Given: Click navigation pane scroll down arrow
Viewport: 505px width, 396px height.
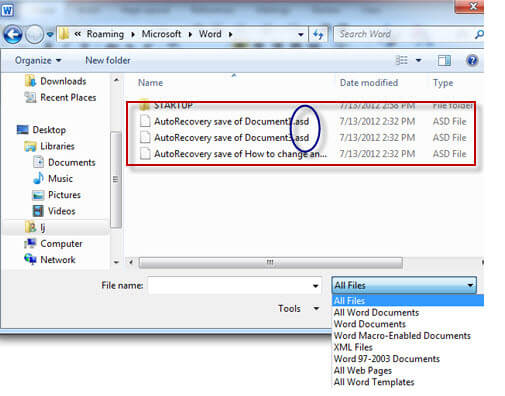Looking at the screenshot, I should pyautogui.click(x=116, y=262).
